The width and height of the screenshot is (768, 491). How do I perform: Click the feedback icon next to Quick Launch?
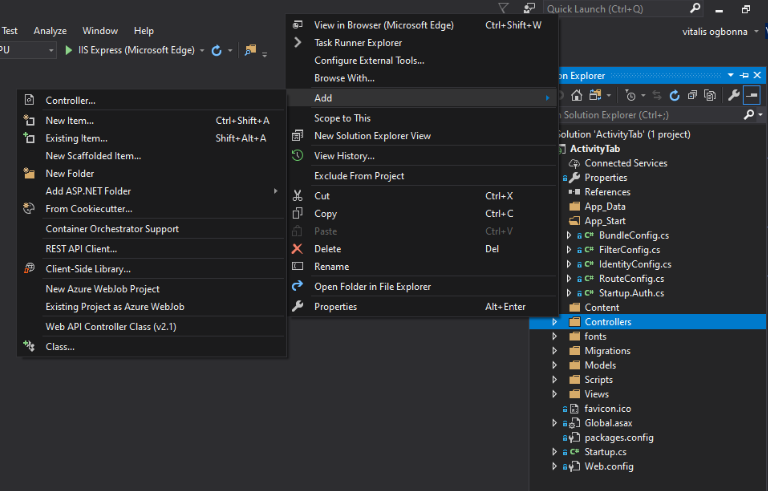[529, 8]
